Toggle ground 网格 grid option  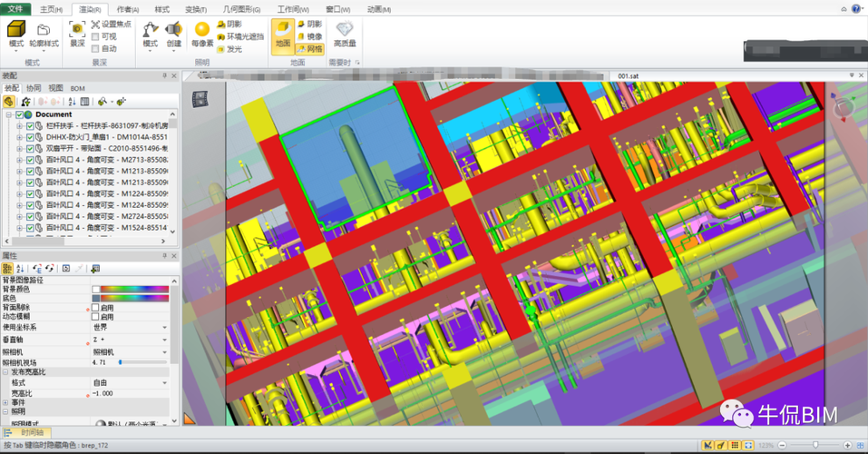(x=309, y=49)
